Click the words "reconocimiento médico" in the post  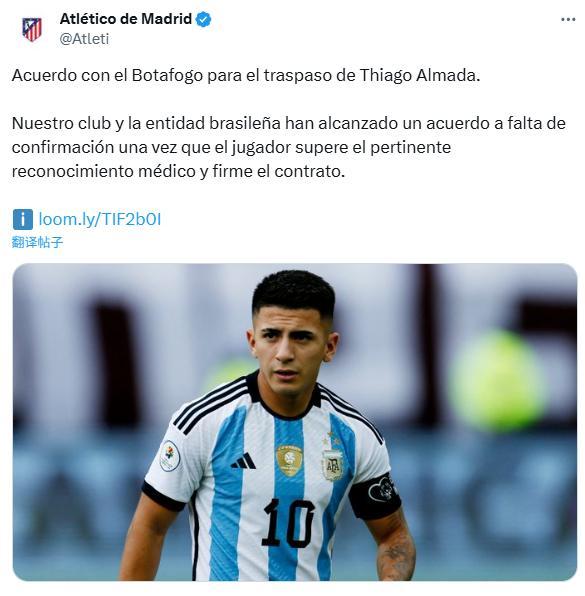pyautogui.click(x=104, y=171)
